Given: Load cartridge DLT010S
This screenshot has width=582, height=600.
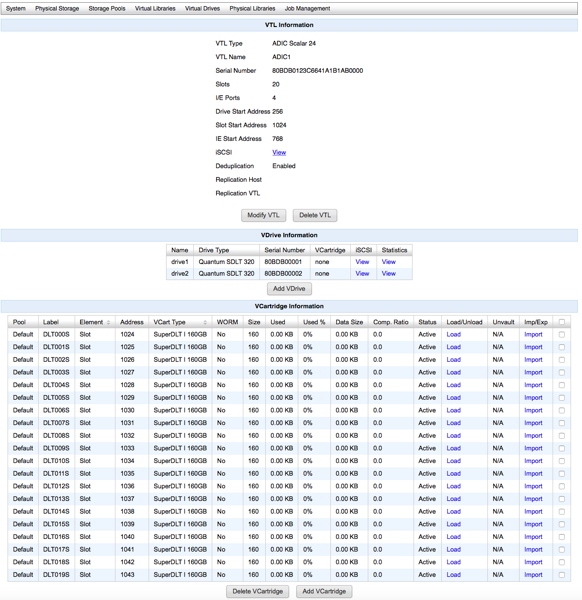Looking at the screenshot, I should [x=453, y=461].
